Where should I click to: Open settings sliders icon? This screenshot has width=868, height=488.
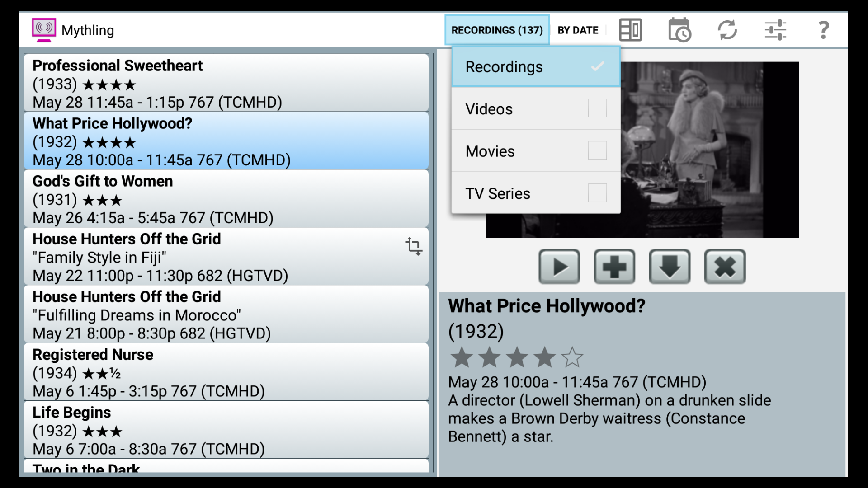(775, 30)
